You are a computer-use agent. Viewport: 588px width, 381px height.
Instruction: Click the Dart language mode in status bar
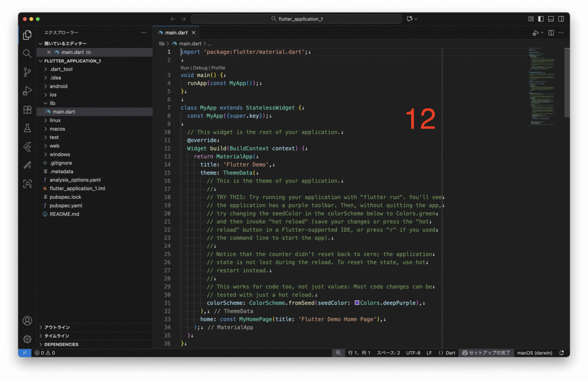[447, 353]
